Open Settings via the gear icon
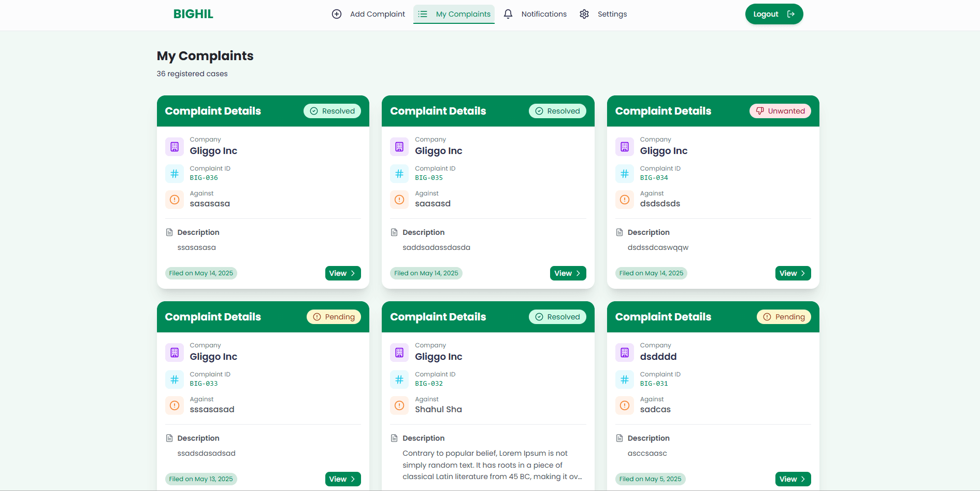The width and height of the screenshot is (980, 491). point(584,14)
